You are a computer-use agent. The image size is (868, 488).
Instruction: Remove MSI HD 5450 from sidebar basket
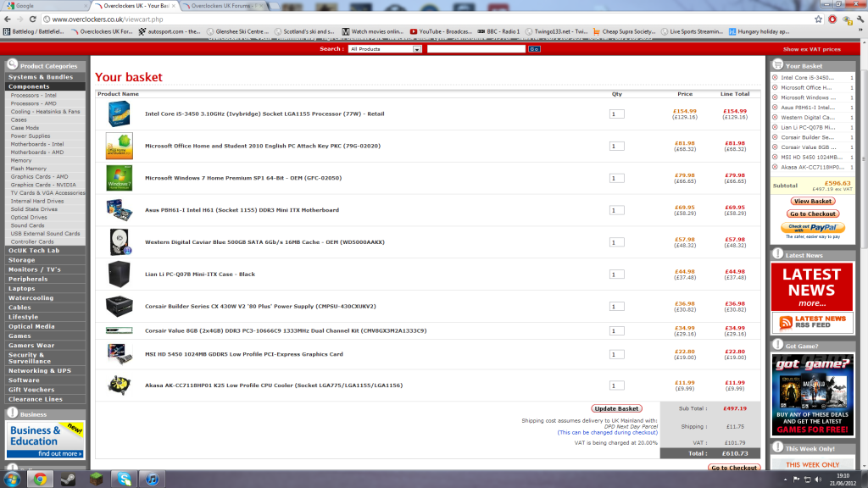(x=775, y=158)
